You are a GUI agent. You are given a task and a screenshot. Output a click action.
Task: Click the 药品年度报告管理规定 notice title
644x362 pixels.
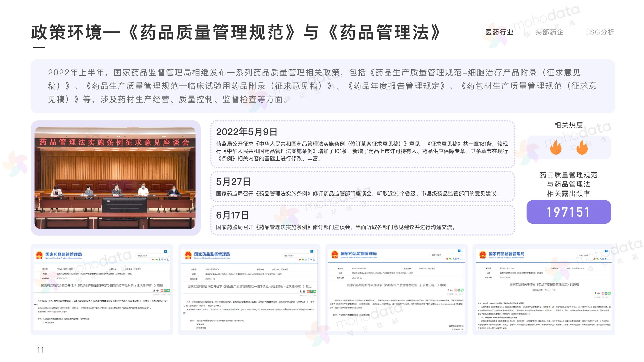click(544, 285)
